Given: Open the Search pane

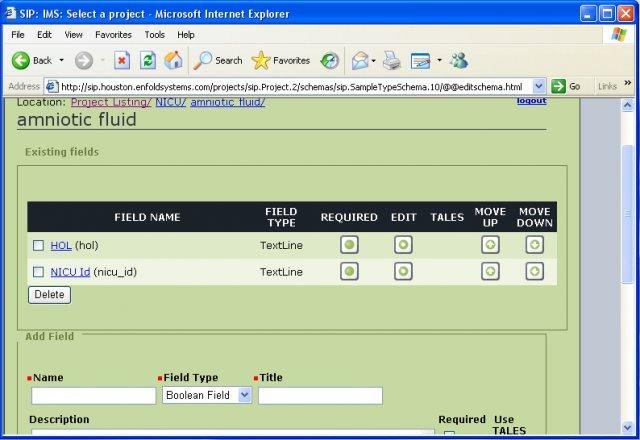Looking at the screenshot, I should click(x=218, y=61).
